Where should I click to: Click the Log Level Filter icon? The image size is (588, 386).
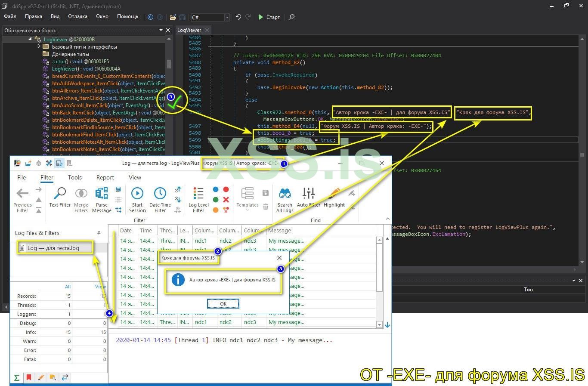198,194
